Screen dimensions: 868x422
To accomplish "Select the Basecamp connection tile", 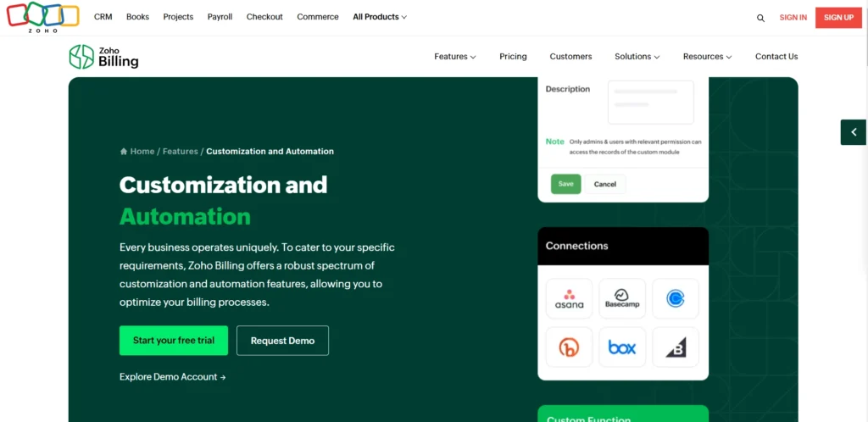I will point(622,299).
